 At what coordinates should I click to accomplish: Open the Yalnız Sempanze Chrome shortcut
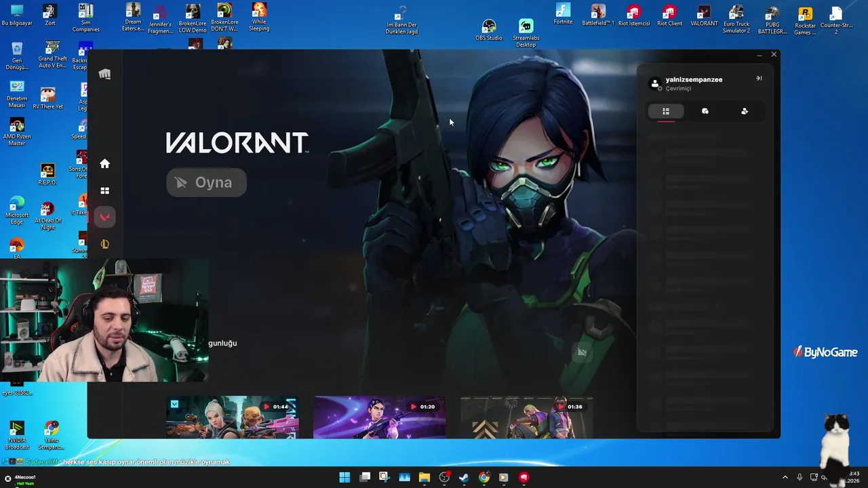click(51, 436)
